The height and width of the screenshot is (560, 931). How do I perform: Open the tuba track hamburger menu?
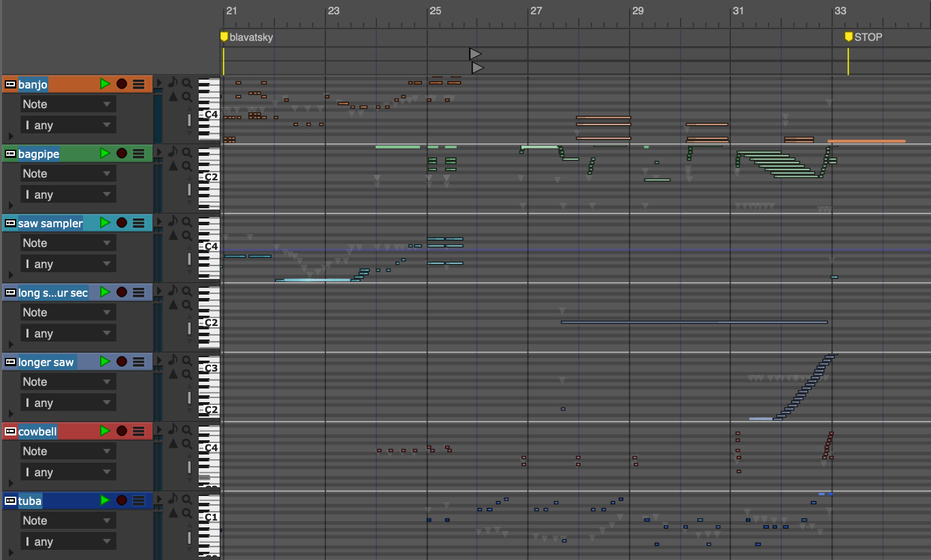(x=139, y=500)
